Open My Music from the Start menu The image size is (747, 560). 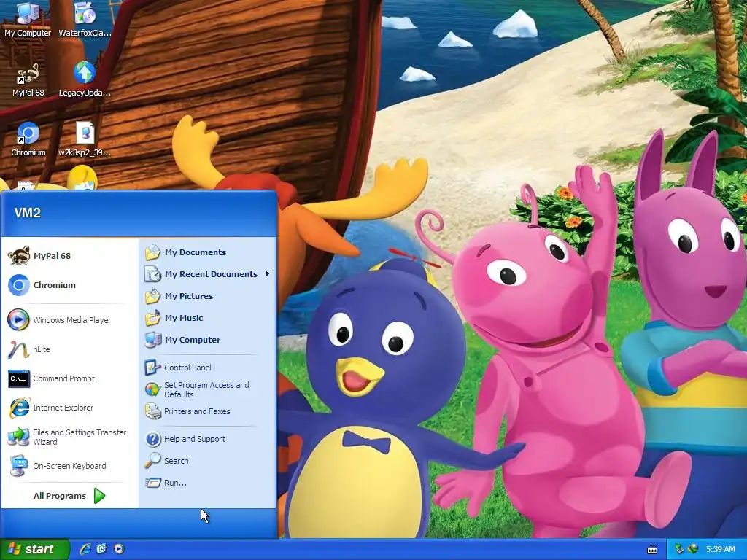(x=207, y=318)
